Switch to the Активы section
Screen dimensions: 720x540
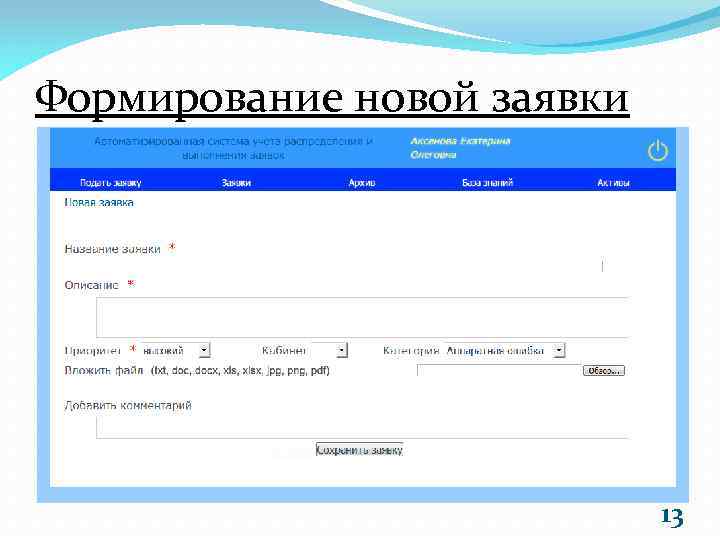point(613,183)
